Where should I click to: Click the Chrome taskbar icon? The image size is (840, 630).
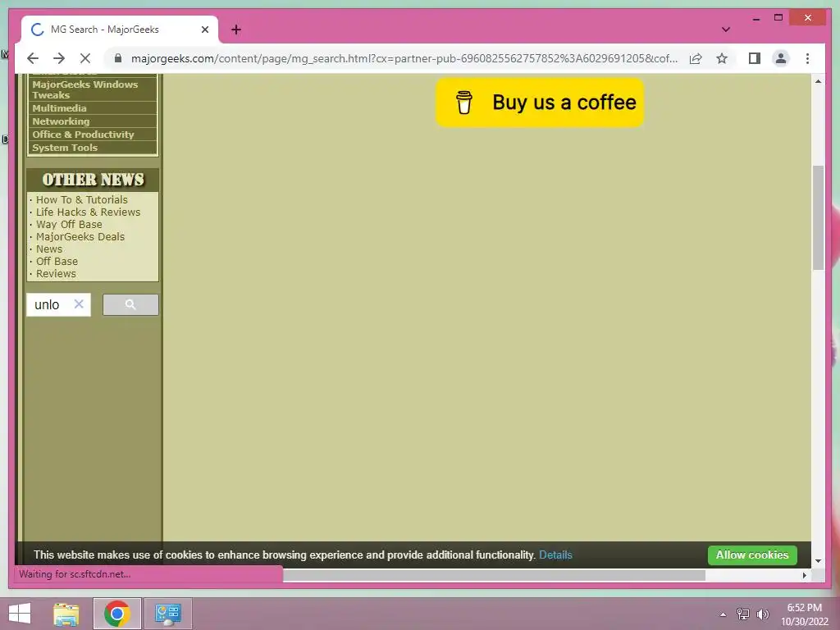click(117, 614)
